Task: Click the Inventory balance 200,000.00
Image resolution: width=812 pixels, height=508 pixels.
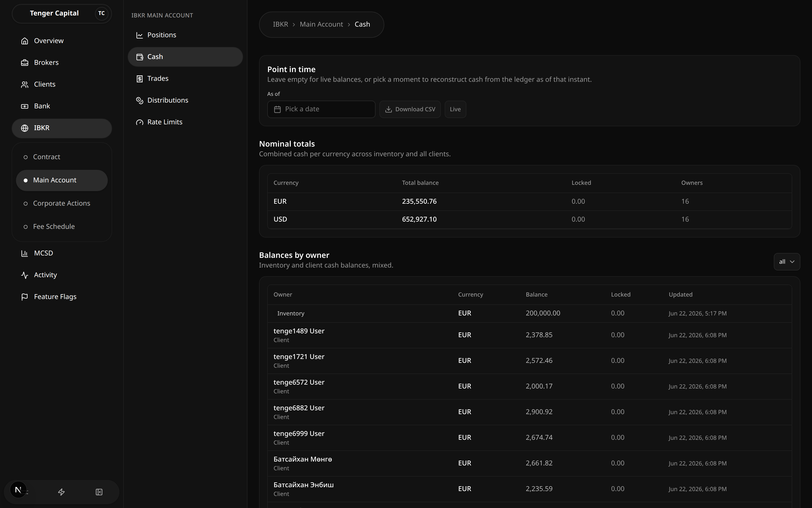Action: coord(543,313)
